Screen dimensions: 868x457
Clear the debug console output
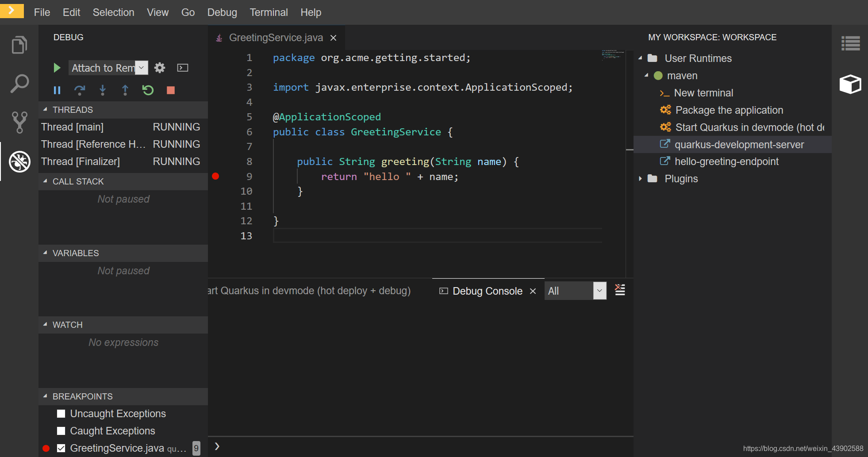620,290
